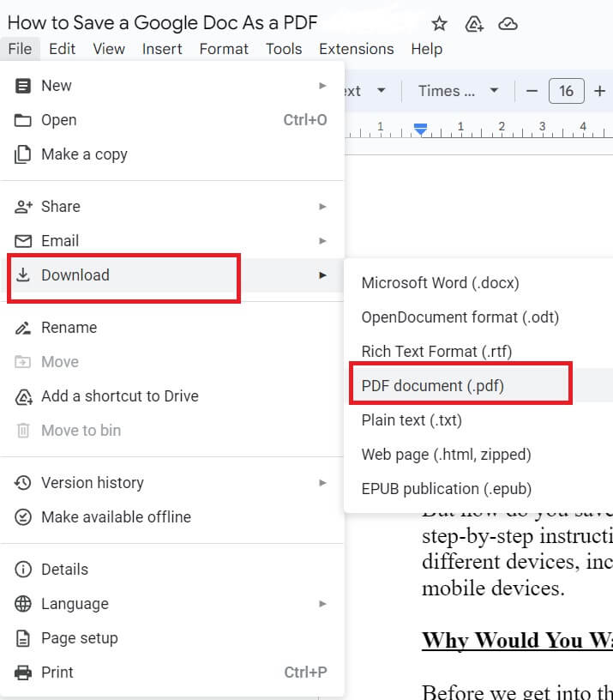Expand the New submenu arrow
The height and width of the screenshot is (700, 613).
[x=322, y=86]
